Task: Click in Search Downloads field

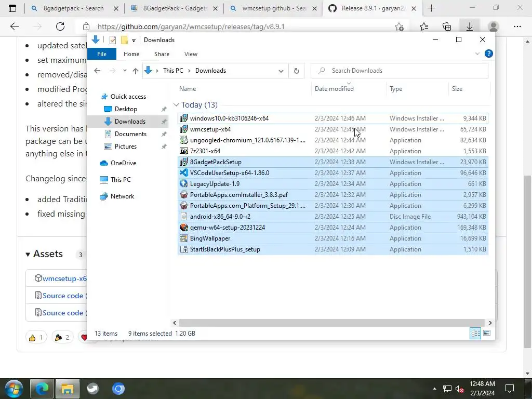Action: tap(400, 71)
